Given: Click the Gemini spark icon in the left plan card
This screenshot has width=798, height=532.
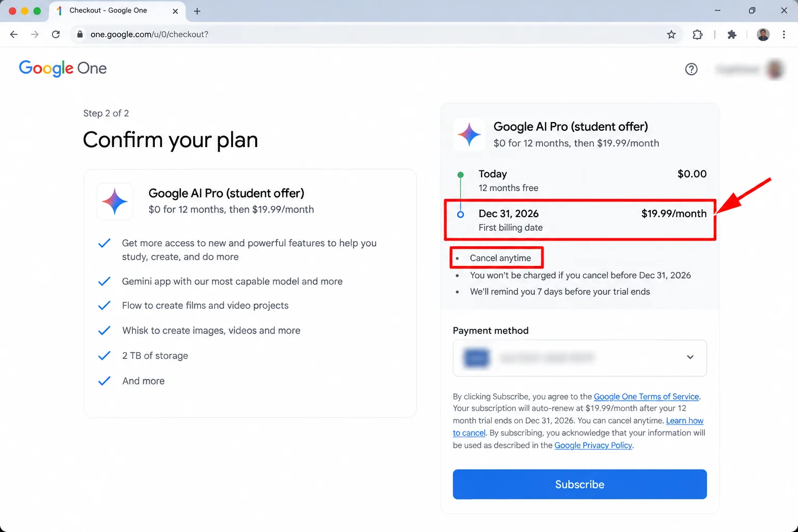Looking at the screenshot, I should pyautogui.click(x=115, y=202).
